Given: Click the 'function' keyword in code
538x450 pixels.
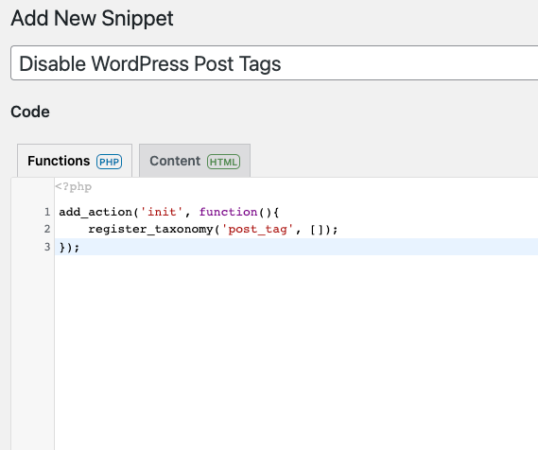Looking at the screenshot, I should (228, 212).
